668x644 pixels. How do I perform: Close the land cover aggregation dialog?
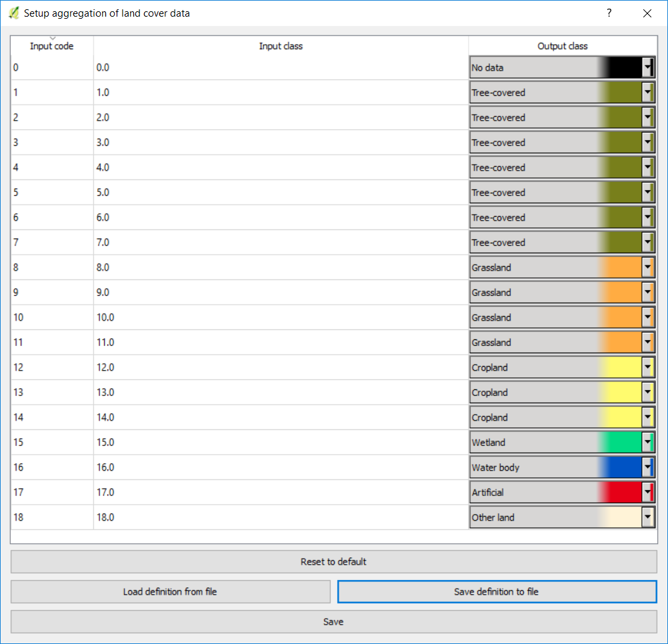[647, 13]
